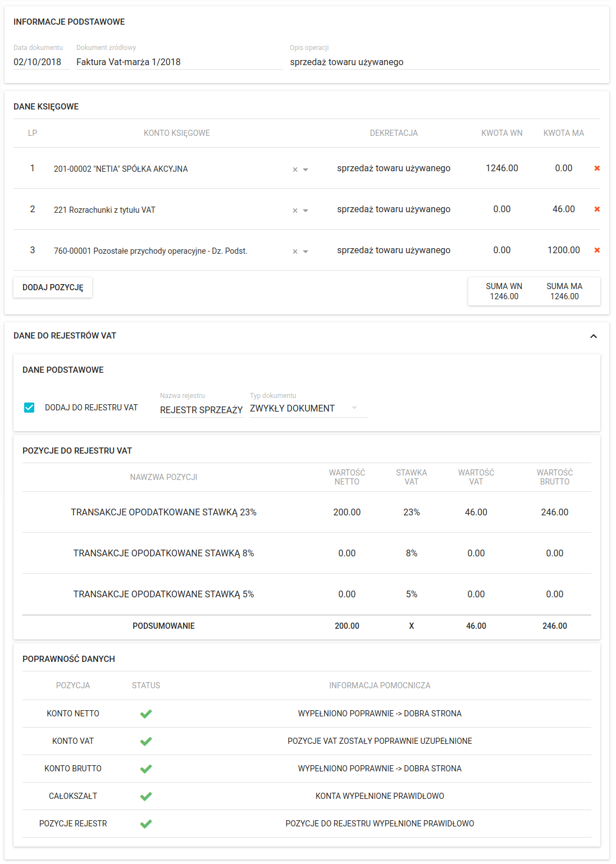
Task: Click the Data dokumentu field
Action: [x=41, y=62]
